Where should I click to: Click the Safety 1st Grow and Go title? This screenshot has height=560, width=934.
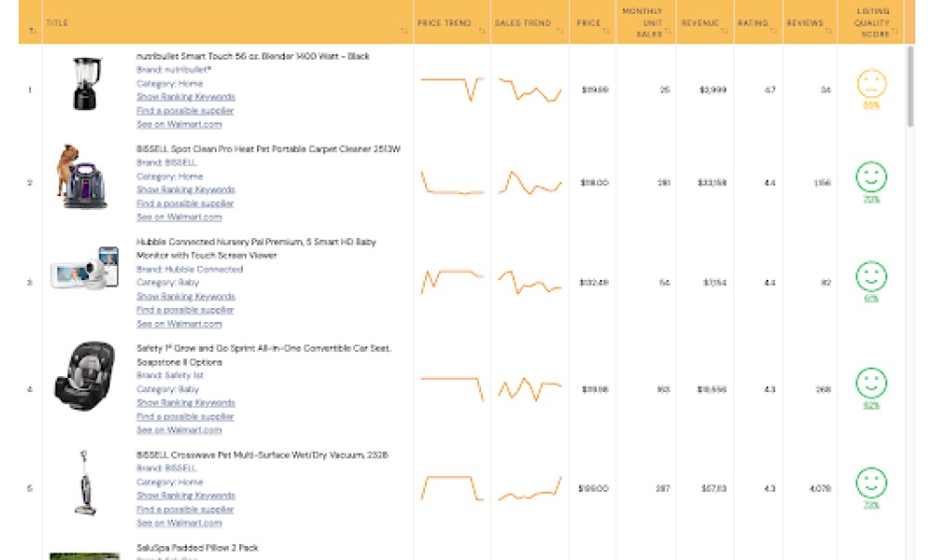pos(264,356)
